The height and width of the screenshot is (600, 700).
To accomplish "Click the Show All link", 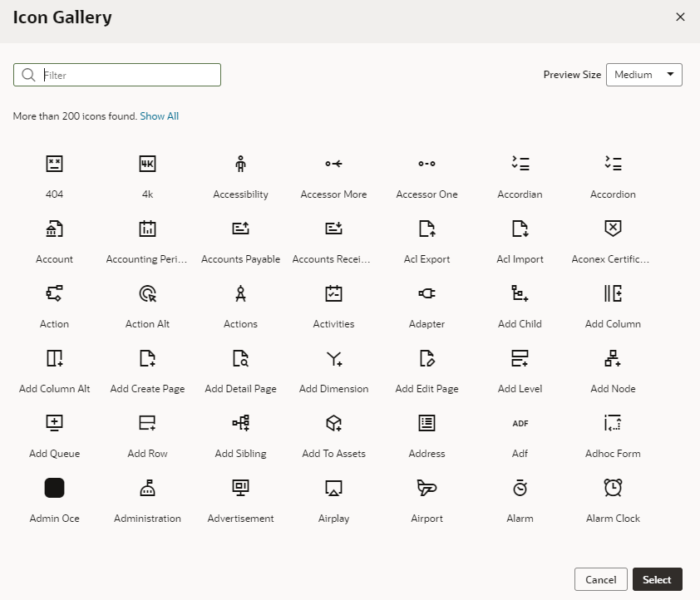I will (x=159, y=116).
